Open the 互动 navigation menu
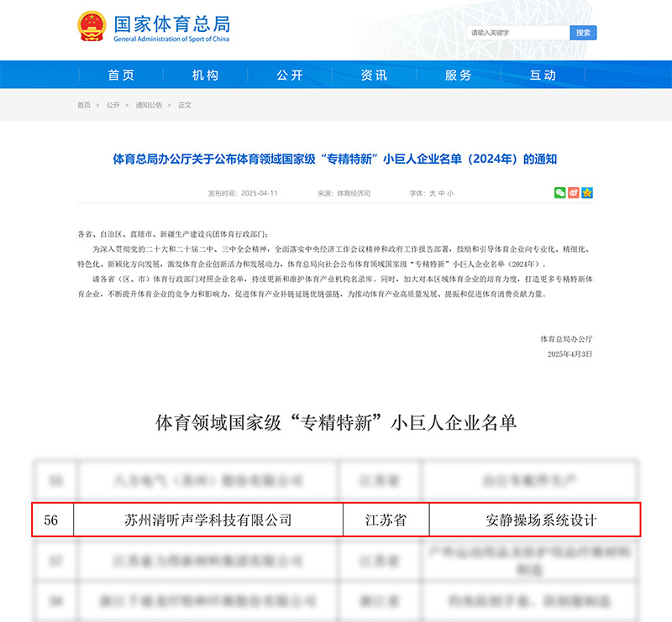 [541, 74]
